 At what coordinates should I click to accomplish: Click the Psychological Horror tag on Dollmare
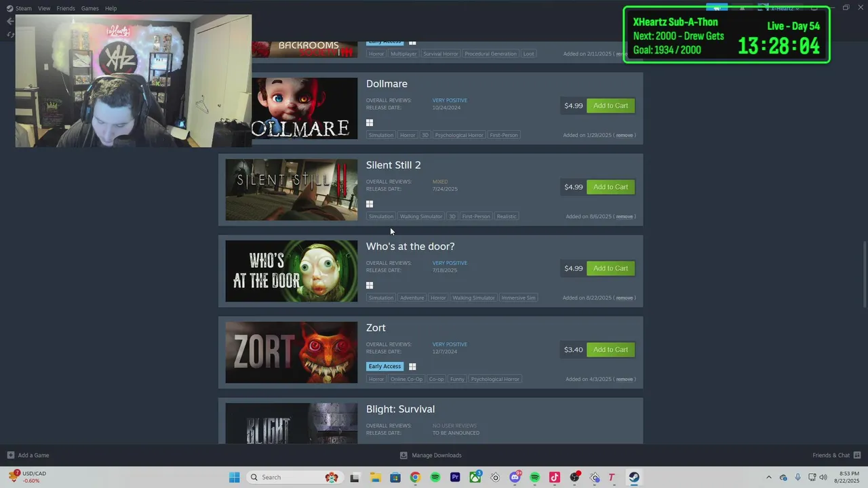[459, 135]
